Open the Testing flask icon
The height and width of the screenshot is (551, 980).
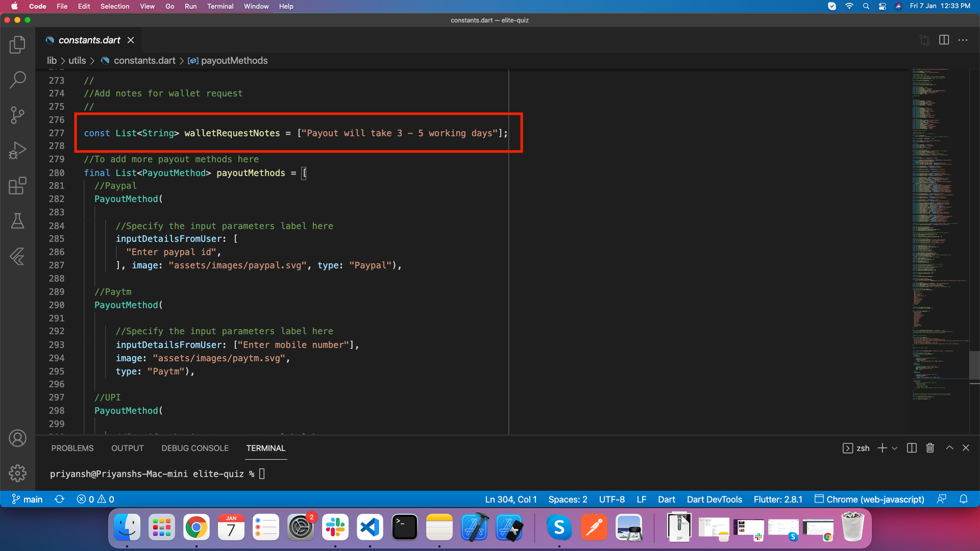click(x=17, y=221)
